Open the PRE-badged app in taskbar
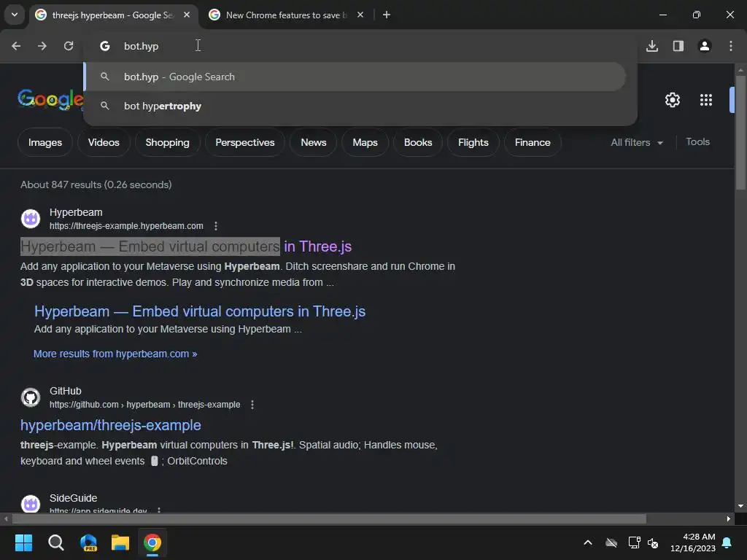This screenshot has width=747, height=560. [88, 542]
